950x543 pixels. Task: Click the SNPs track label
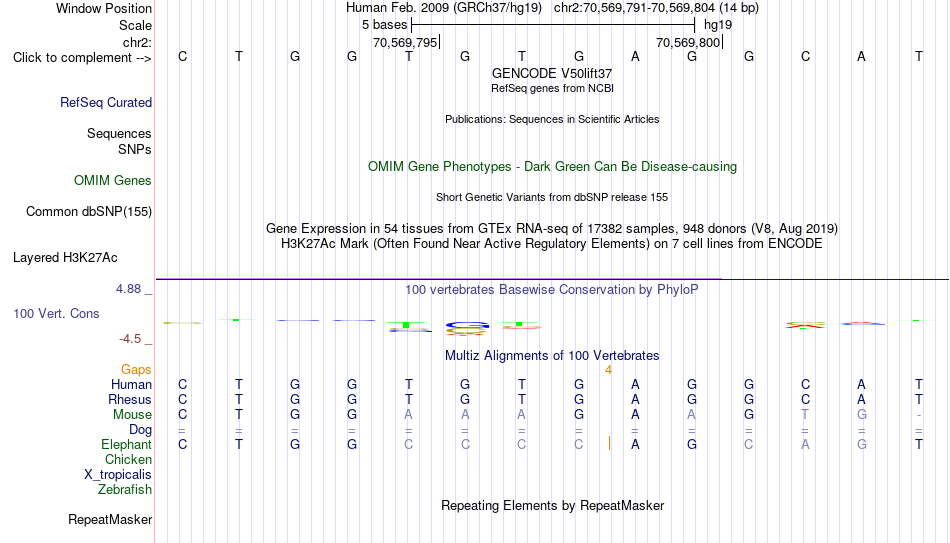(x=135, y=149)
